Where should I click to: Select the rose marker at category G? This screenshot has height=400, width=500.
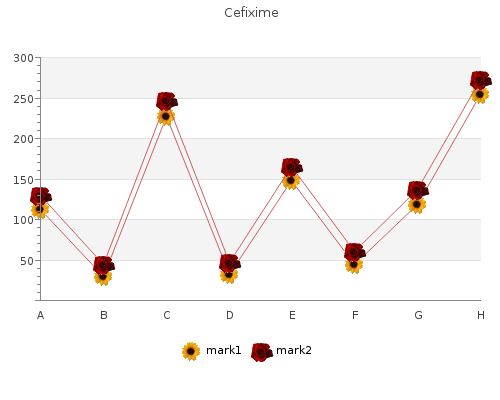(418, 190)
